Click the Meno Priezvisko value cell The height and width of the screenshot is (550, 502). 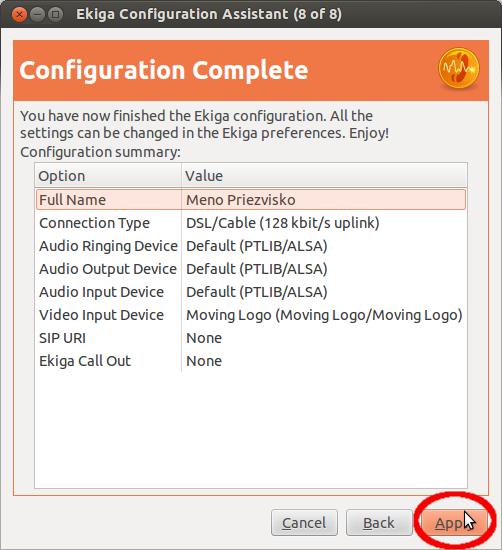tap(241, 200)
